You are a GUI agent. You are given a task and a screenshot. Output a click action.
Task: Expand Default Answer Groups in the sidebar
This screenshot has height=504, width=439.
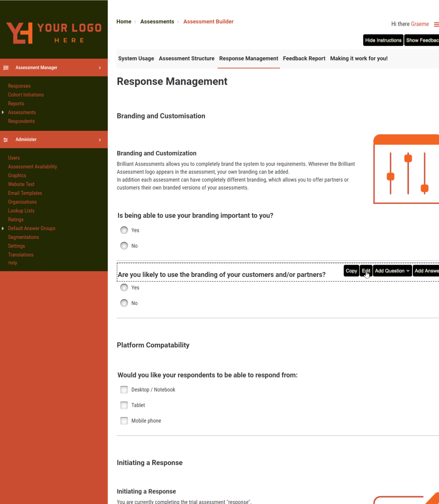pos(3,228)
